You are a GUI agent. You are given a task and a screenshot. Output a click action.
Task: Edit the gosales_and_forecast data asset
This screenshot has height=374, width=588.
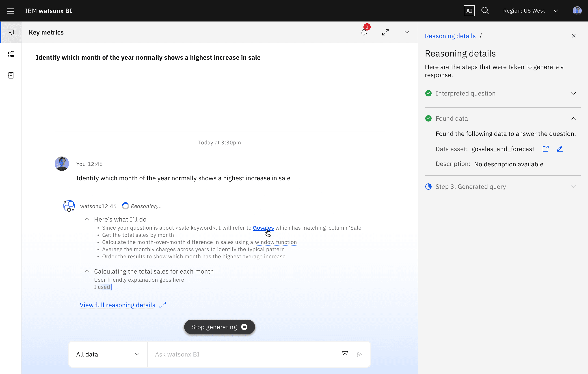[560, 149]
